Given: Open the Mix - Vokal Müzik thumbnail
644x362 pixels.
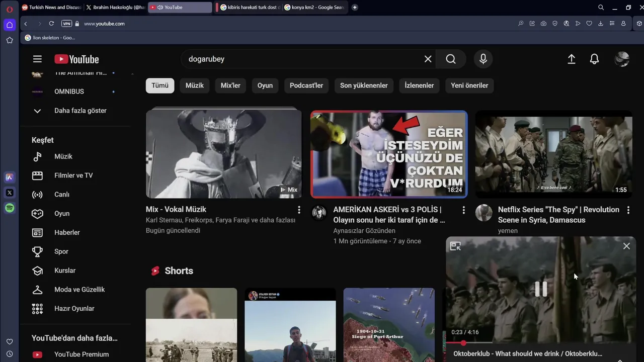Looking at the screenshot, I should pos(224,153).
